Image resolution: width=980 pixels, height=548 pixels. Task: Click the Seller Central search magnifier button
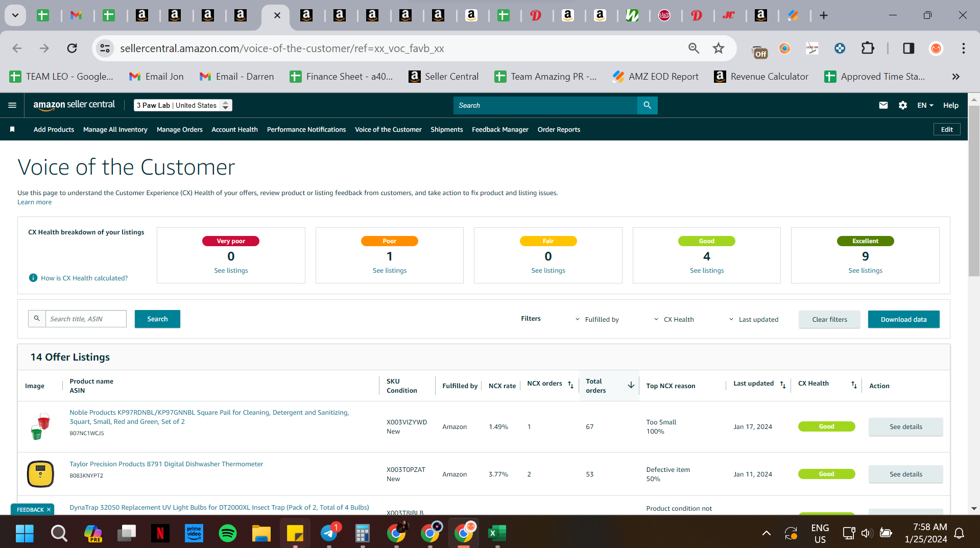(647, 105)
